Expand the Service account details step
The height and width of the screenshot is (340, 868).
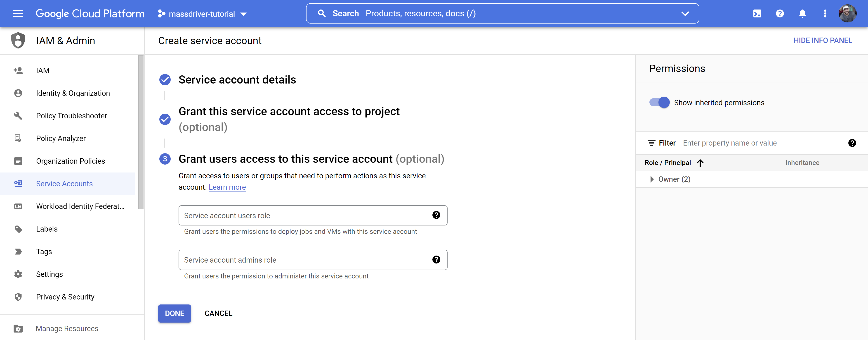tap(237, 80)
